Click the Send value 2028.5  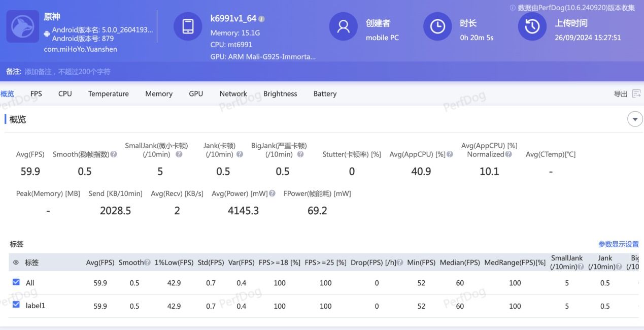[115, 211]
